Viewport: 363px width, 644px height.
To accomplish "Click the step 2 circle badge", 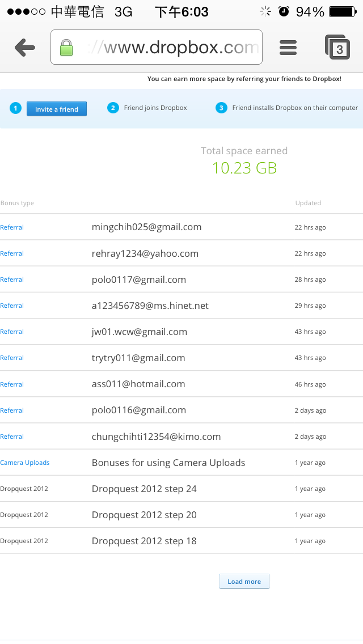I will pyautogui.click(x=113, y=108).
